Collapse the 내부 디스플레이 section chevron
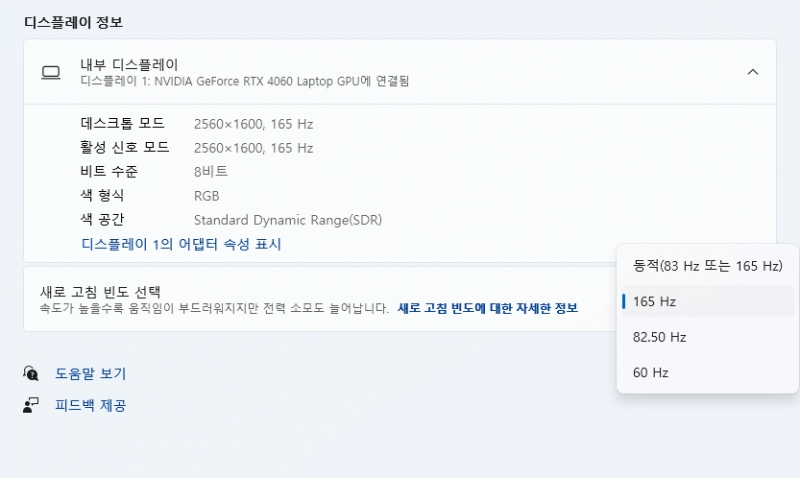The width and height of the screenshot is (800, 478). (x=753, y=72)
